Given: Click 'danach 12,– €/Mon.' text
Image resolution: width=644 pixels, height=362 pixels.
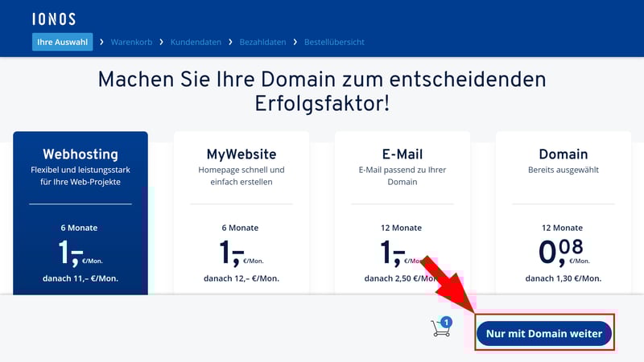Looking at the screenshot, I should pos(242,278).
